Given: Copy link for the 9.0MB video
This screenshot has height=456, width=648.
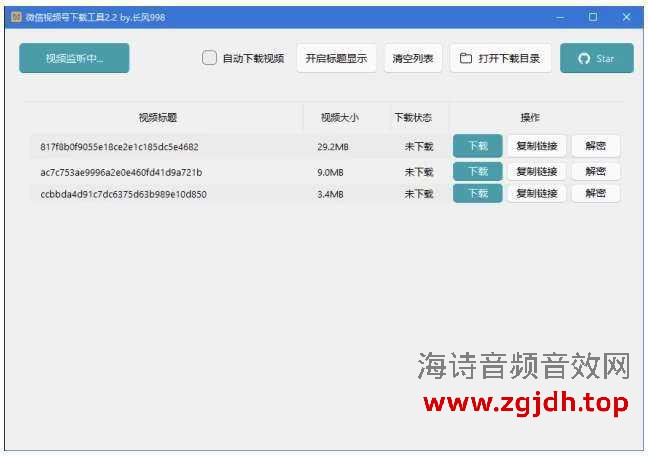Looking at the screenshot, I should (537, 172).
